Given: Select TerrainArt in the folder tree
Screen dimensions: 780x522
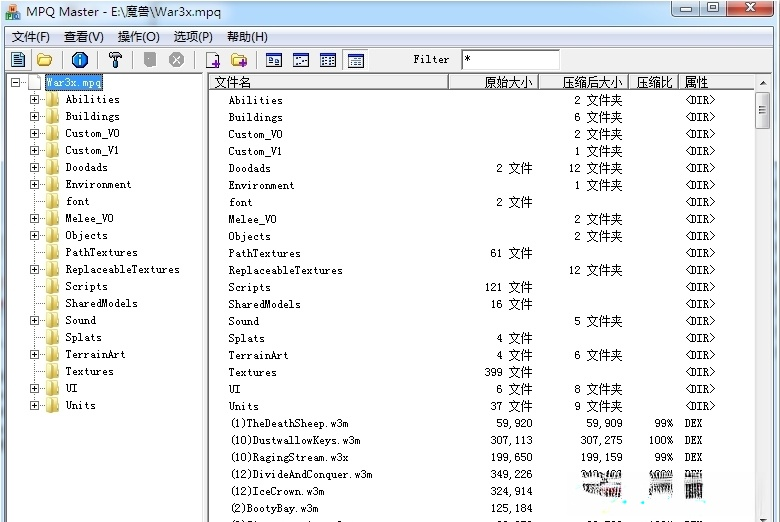Looking at the screenshot, I should pos(96,354).
